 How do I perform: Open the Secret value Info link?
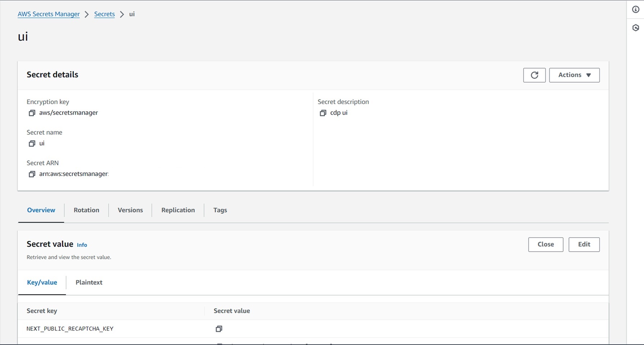tap(82, 245)
